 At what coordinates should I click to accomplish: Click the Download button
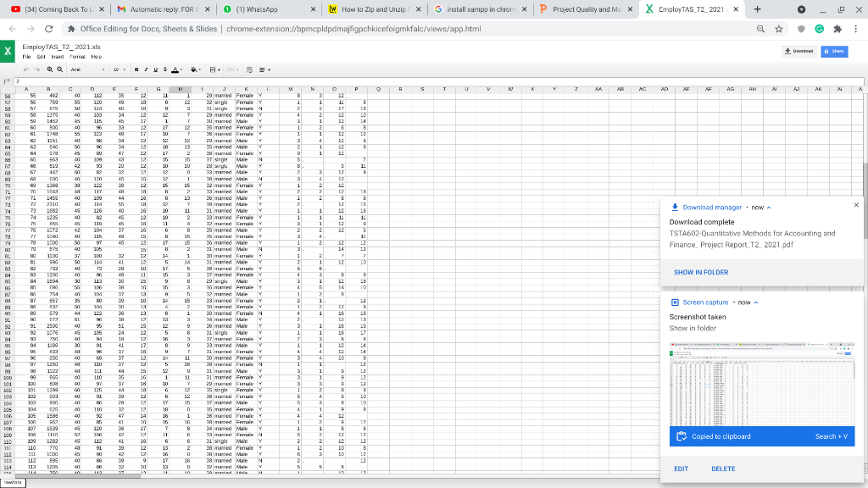pyautogui.click(x=798, y=51)
